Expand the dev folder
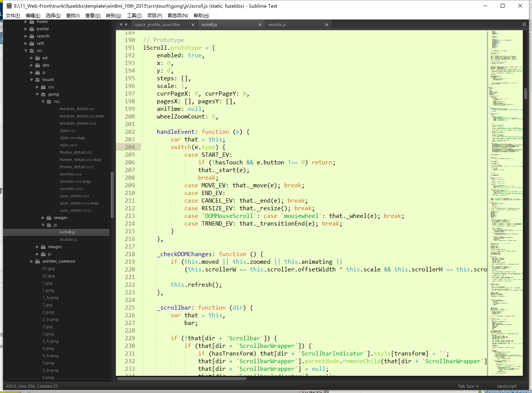This screenshot has width=532, height=393. point(32,65)
